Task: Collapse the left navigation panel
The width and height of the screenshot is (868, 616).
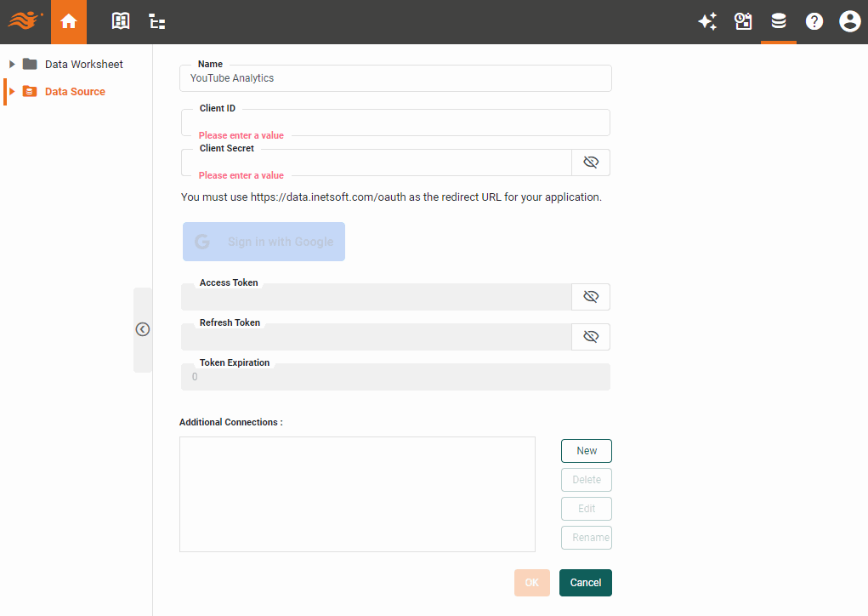Action: [142, 328]
